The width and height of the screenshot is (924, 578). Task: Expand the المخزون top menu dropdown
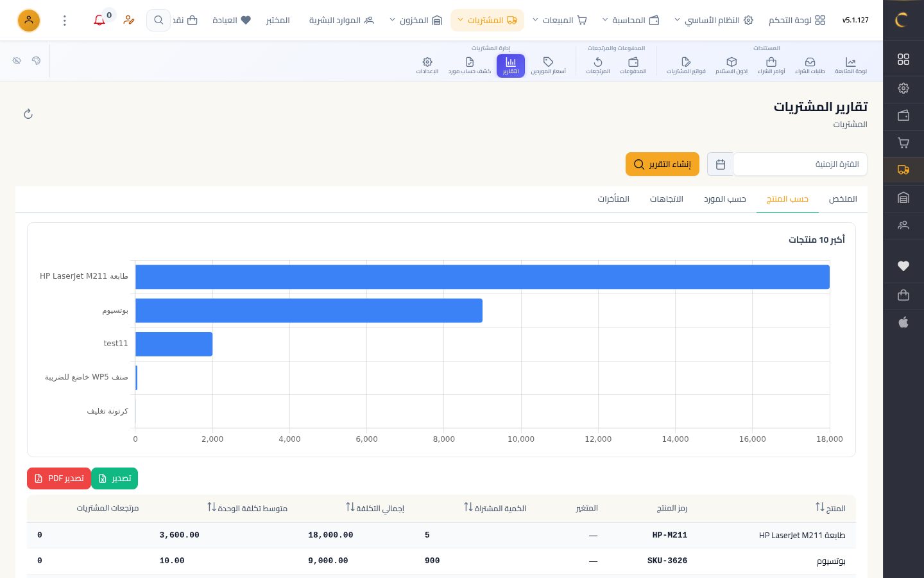[416, 21]
